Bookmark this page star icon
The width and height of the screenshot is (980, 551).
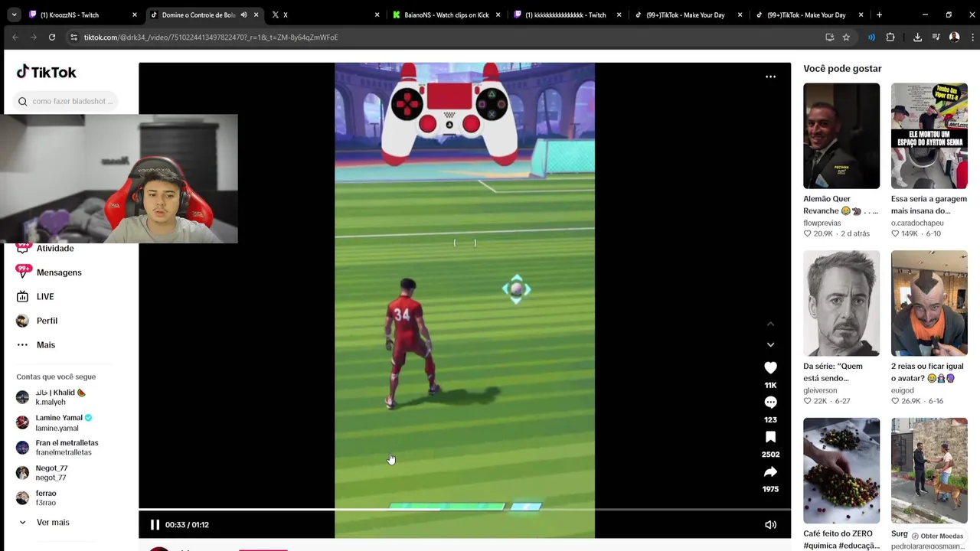click(846, 37)
